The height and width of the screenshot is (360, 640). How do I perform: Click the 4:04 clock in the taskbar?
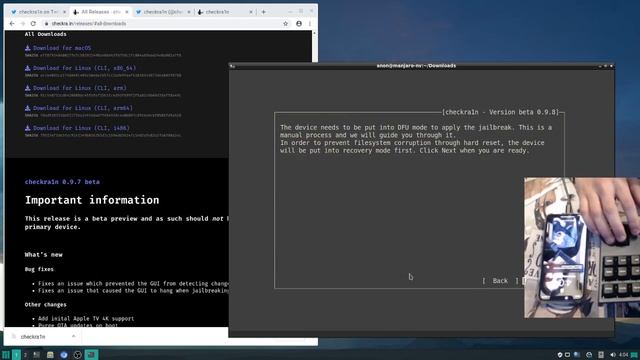click(x=623, y=355)
